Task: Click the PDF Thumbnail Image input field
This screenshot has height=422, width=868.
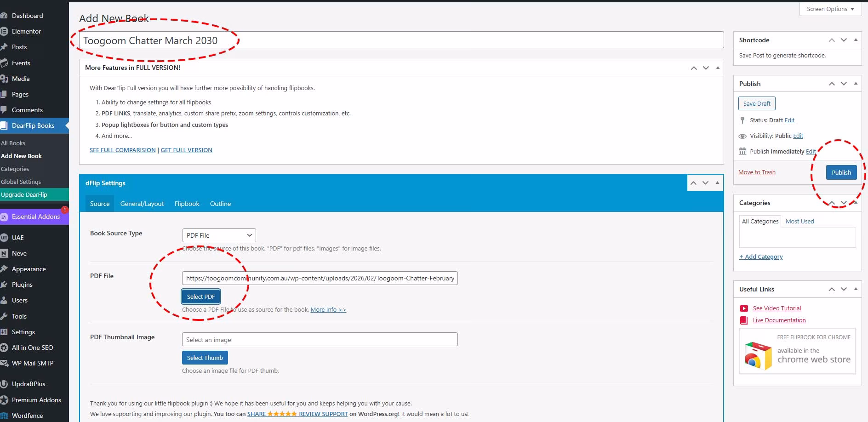Action: click(320, 340)
